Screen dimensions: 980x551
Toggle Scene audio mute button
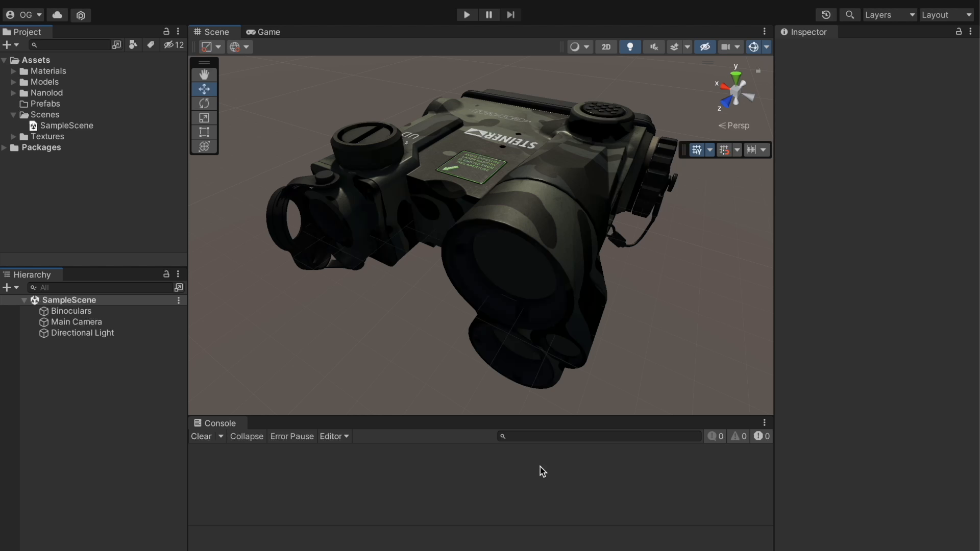pos(654,47)
